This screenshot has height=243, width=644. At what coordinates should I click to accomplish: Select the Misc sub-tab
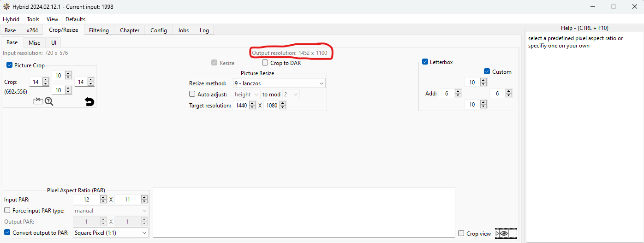[x=34, y=42]
